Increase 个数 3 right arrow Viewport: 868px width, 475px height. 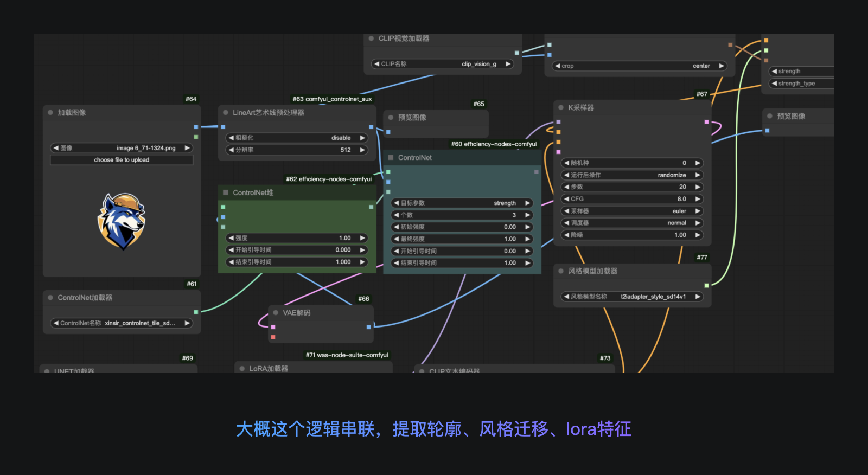pos(527,215)
